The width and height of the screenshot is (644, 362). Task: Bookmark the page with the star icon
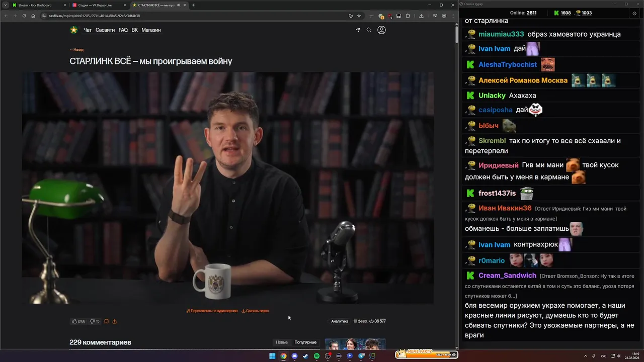[x=359, y=16]
